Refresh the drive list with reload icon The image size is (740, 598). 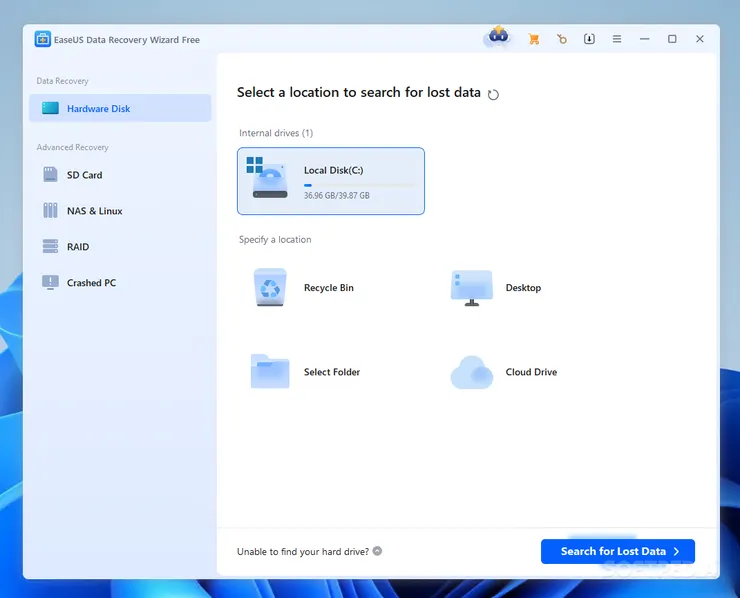492,94
